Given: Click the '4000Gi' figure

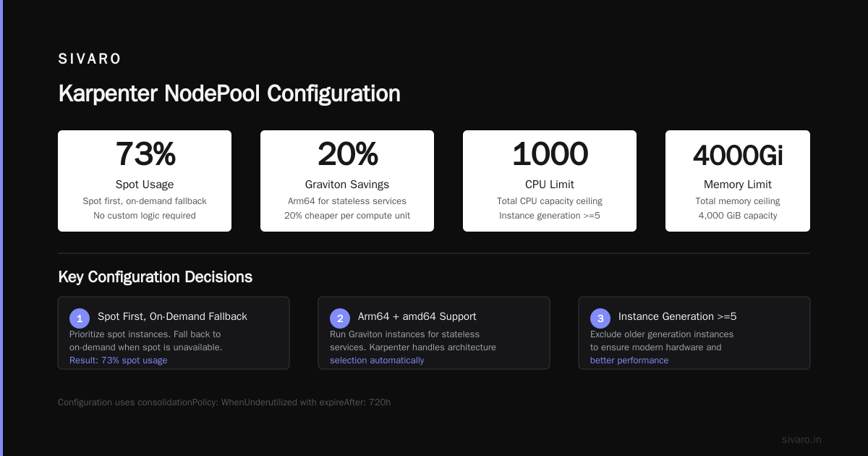Looking at the screenshot, I should 738,156.
